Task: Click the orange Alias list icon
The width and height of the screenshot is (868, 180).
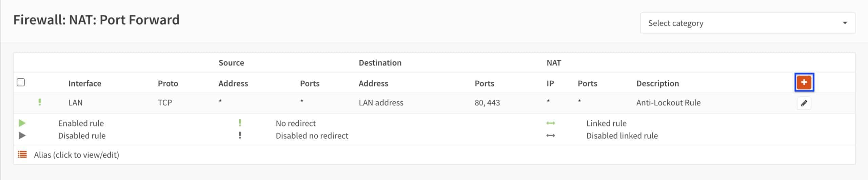Action: (22, 155)
